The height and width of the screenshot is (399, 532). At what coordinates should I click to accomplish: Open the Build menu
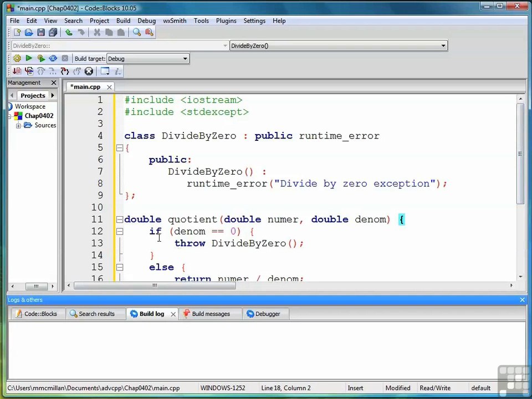[x=123, y=21]
